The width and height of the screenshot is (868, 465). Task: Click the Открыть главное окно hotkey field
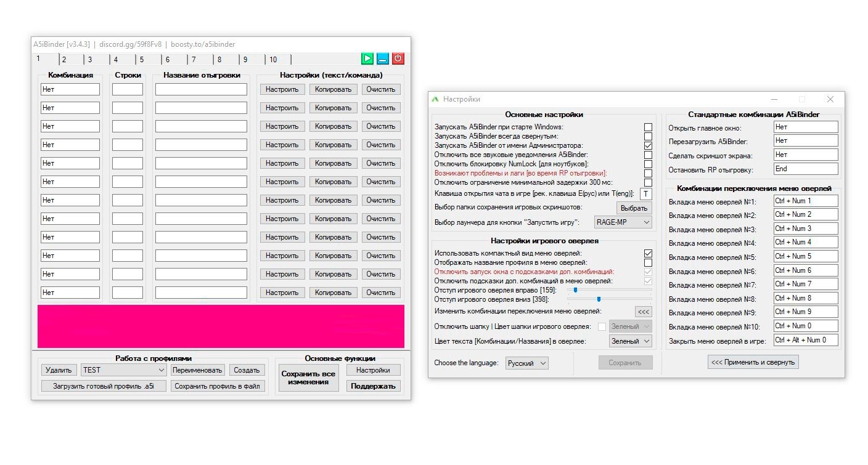point(806,127)
